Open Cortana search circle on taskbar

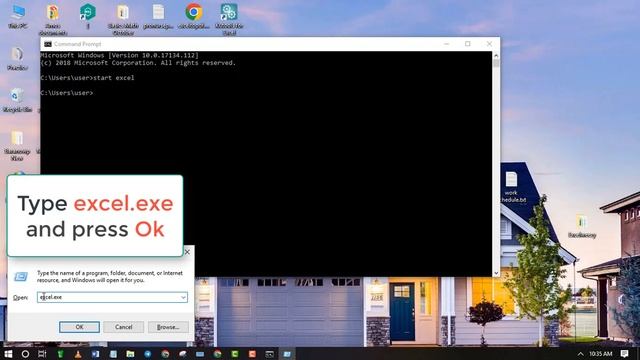pos(25,354)
